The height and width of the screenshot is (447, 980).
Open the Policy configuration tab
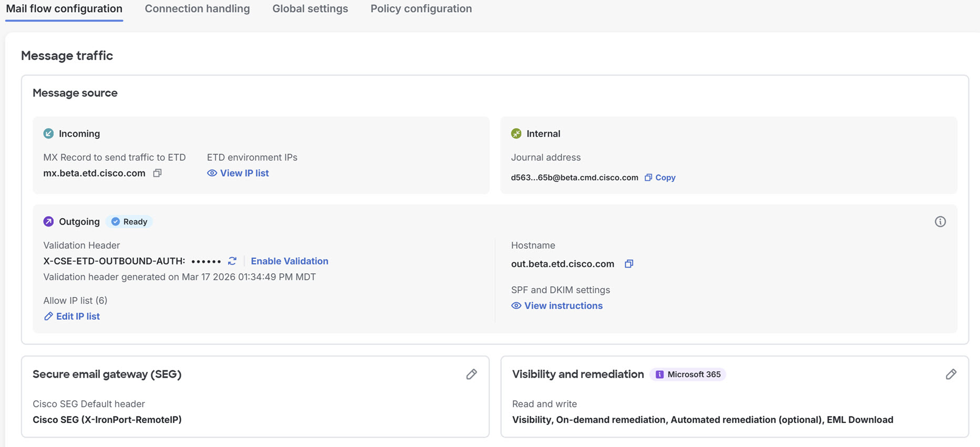(x=421, y=9)
